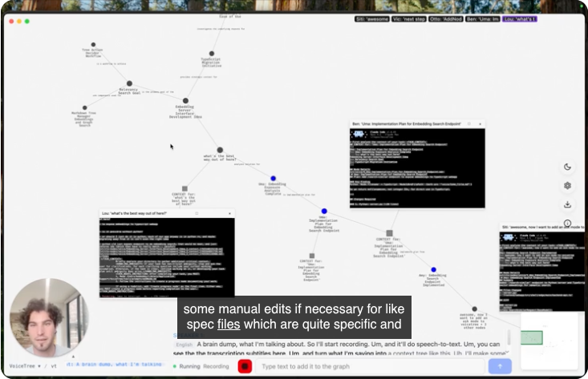Viewport: 588px width, 379px height.
Task: Select the highlighted 'Lou: what's t' tab
Action: coord(520,19)
